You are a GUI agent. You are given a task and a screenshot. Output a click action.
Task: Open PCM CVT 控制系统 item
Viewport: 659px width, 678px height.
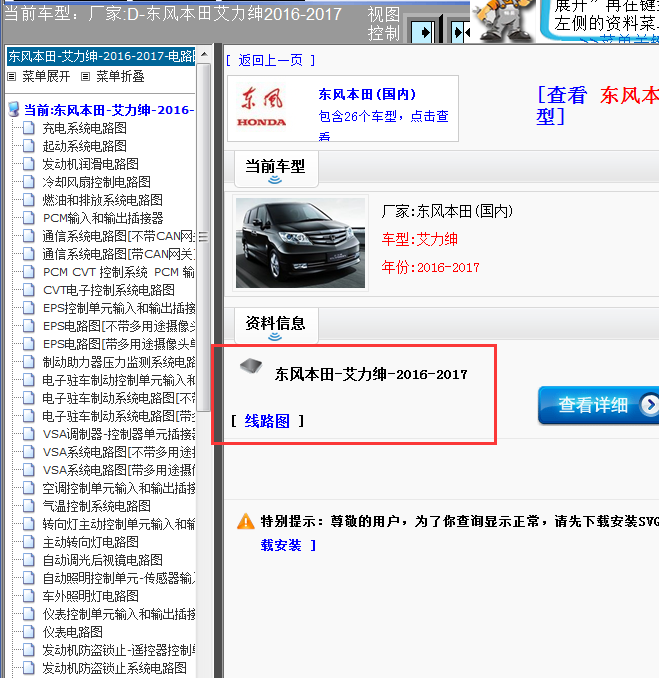[119, 272]
